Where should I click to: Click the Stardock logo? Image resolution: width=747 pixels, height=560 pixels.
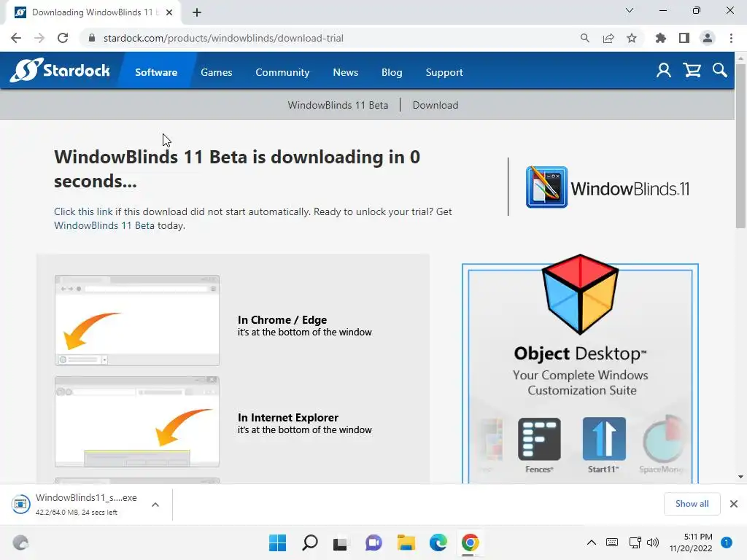(x=60, y=71)
